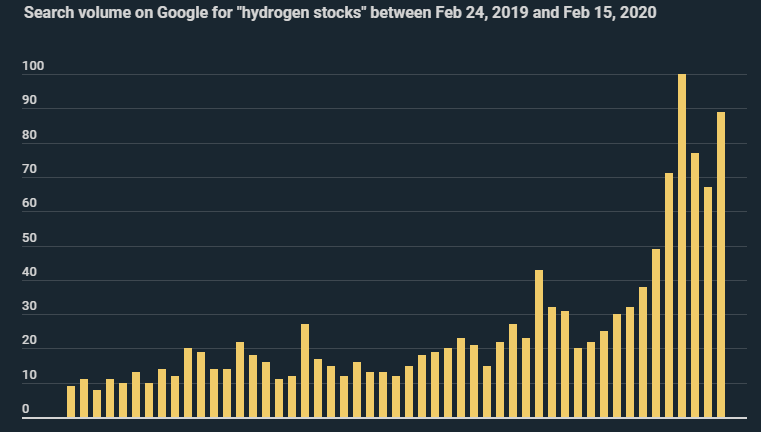Screen dimensions: 761x432
Task: Click the rightmost bar in the chart
Action: [x=721, y=265]
